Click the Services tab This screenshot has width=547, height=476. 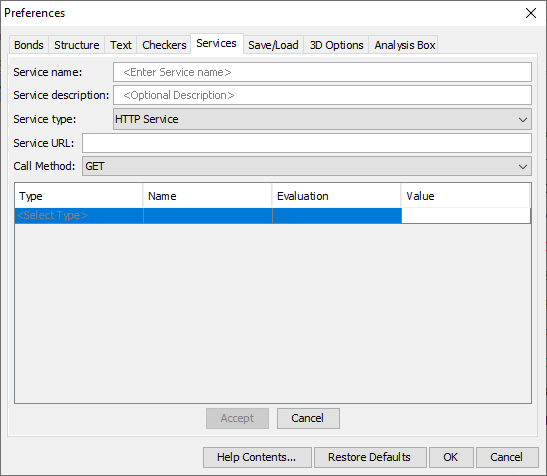[216, 43]
